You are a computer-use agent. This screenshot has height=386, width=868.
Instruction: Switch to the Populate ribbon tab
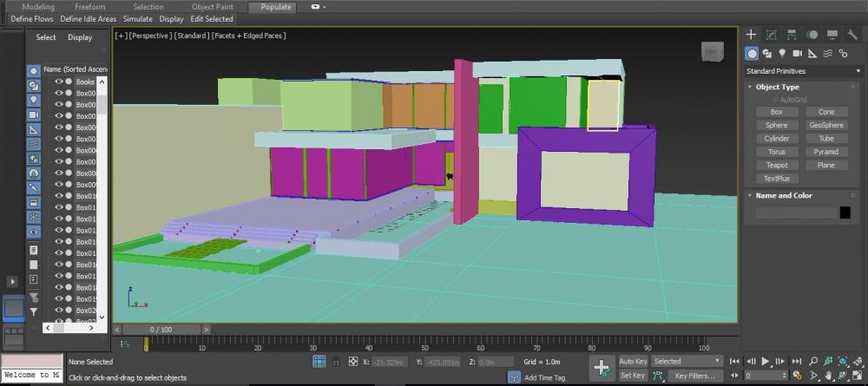[270, 7]
